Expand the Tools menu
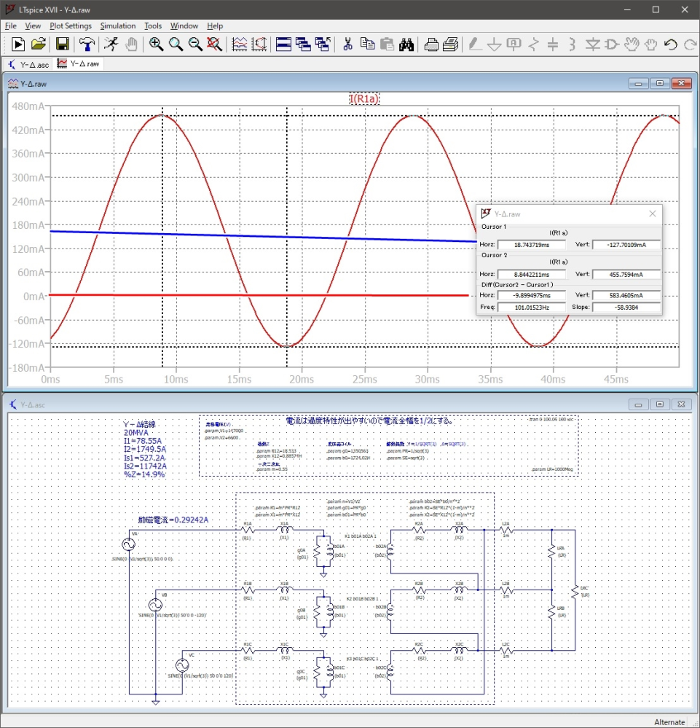The height and width of the screenshot is (728, 700). pyautogui.click(x=153, y=26)
